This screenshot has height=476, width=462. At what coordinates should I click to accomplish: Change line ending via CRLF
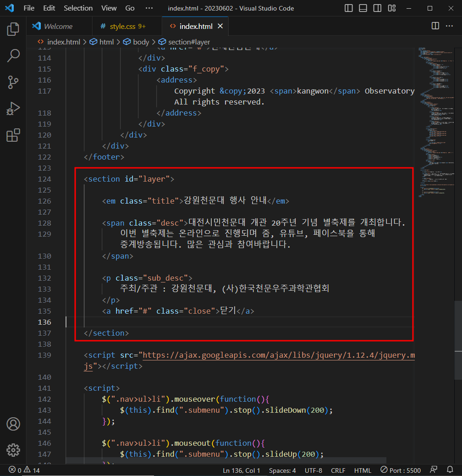tap(338, 470)
